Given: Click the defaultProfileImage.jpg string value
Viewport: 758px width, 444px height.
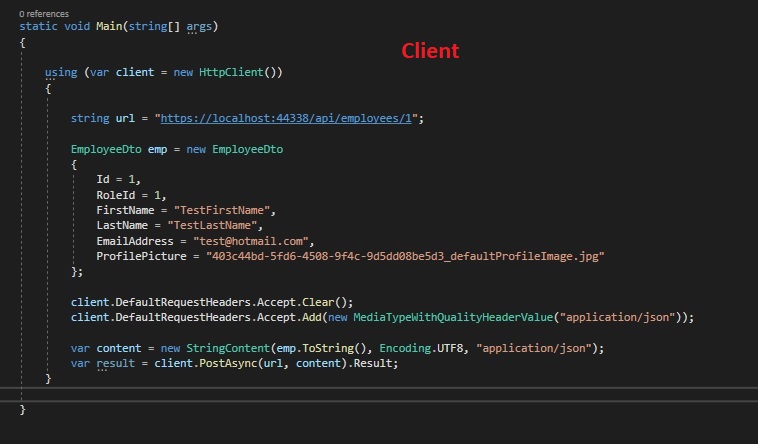Looking at the screenshot, I should tap(405, 256).
